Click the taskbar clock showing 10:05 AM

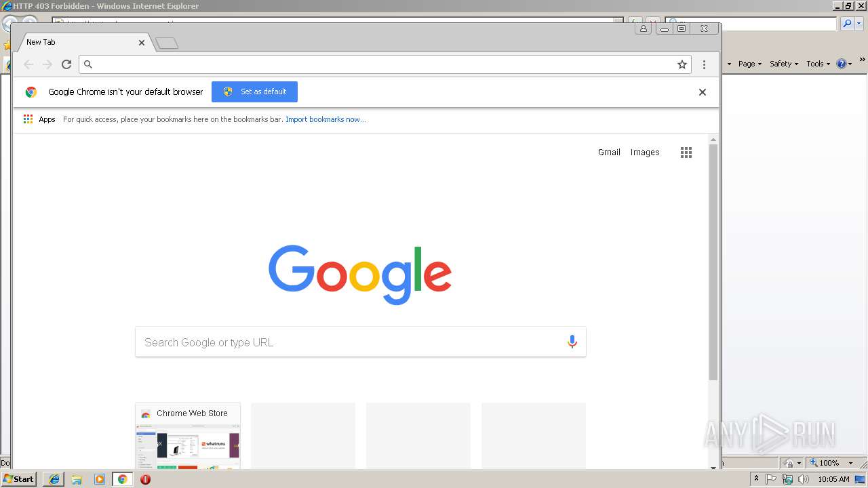[x=833, y=479]
